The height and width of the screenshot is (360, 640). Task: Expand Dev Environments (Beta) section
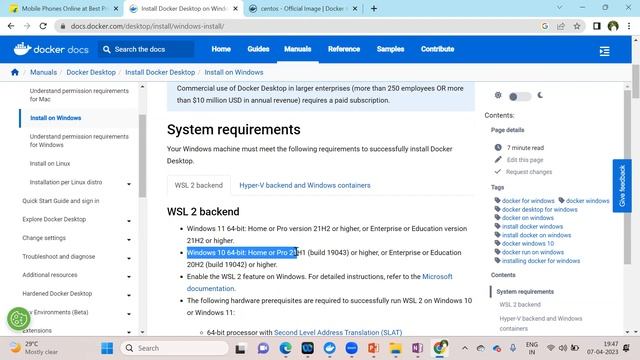(129, 314)
